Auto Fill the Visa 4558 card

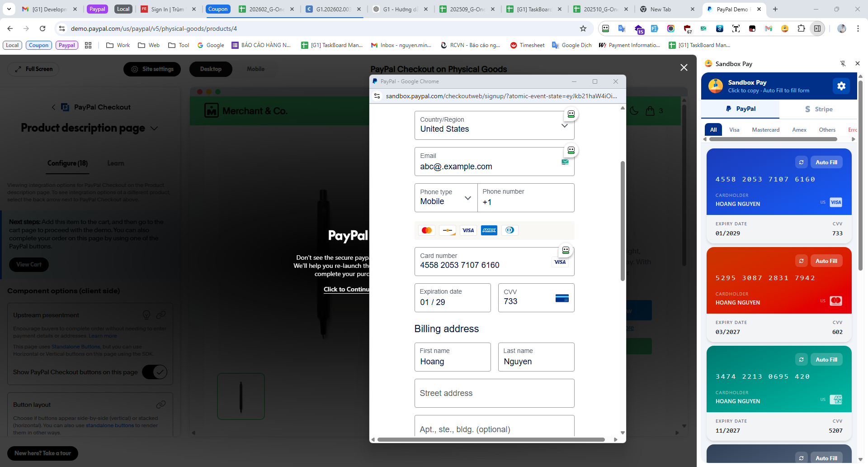(x=826, y=162)
